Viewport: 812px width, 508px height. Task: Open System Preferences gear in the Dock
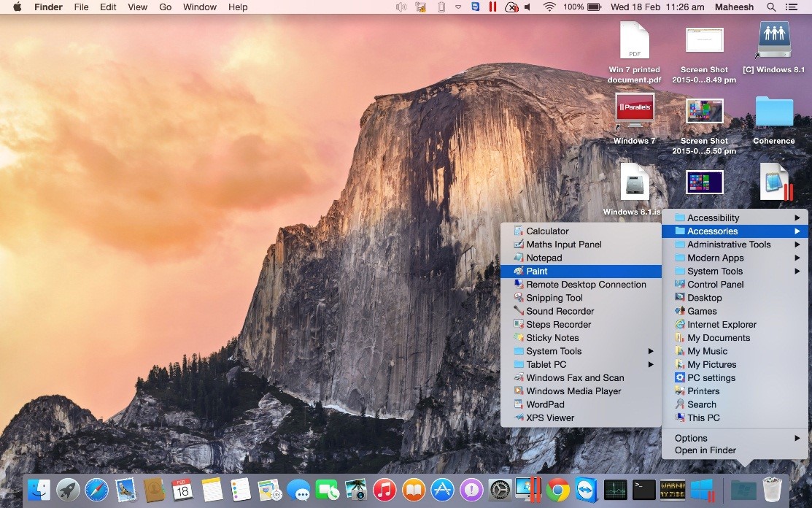[x=500, y=490]
